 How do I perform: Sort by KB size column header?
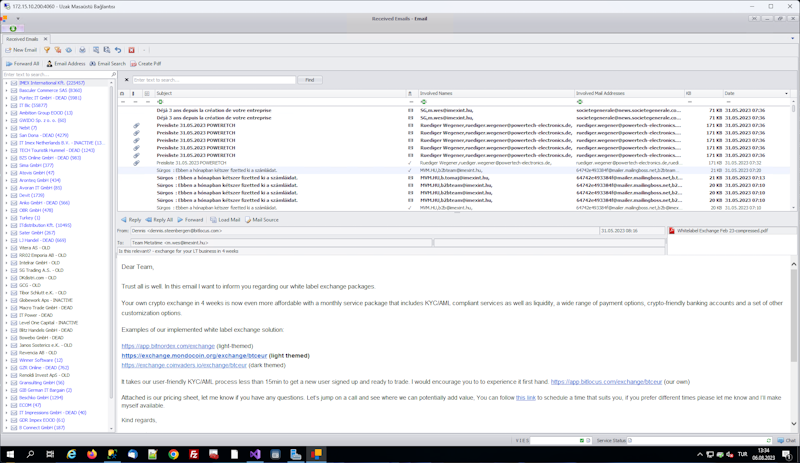[x=703, y=93]
